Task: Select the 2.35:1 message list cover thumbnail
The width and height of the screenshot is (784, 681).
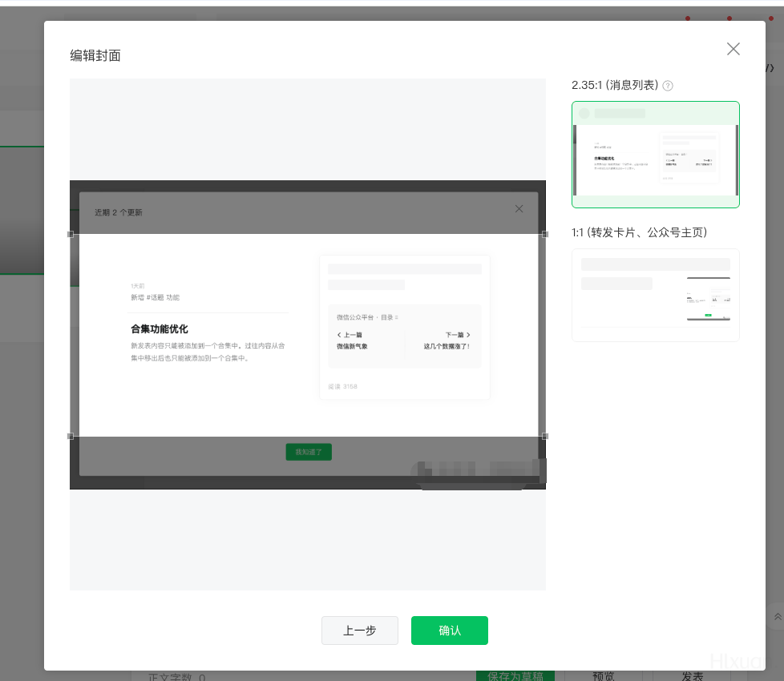Action: click(x=656, y=155)
